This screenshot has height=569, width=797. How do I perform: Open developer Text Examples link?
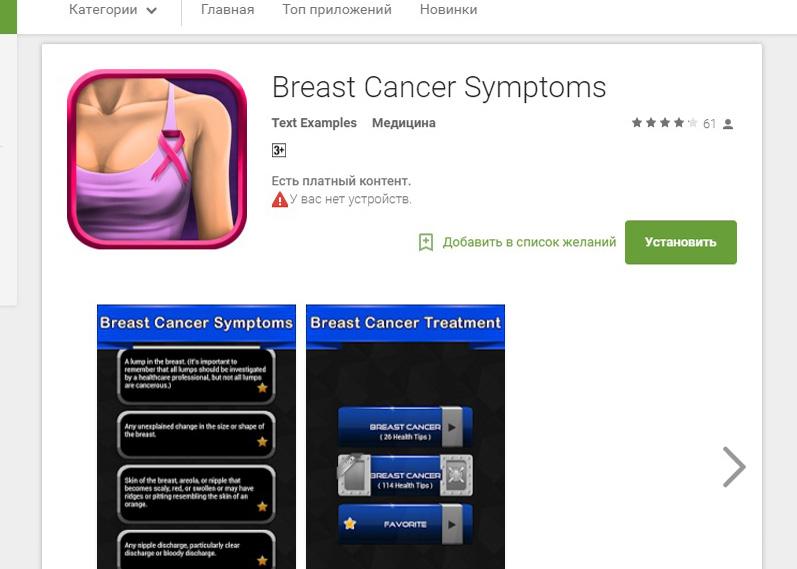314,123
